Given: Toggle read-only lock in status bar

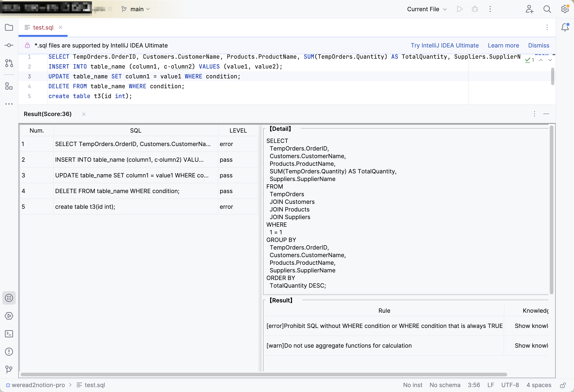Looking at the screenshot, I should [x=563, y=385].
